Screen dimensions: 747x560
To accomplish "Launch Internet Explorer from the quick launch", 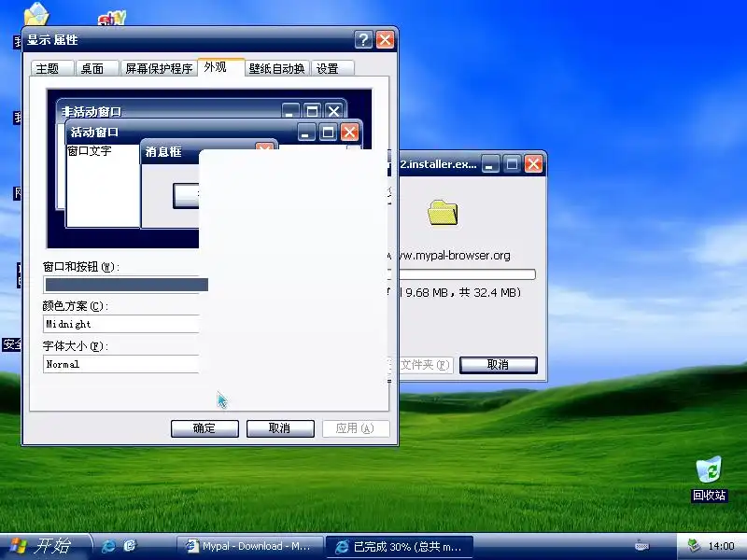I will [108, 546].
